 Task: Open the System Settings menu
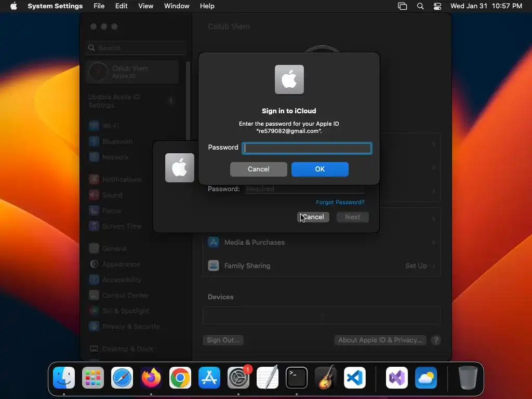[55, 6]
